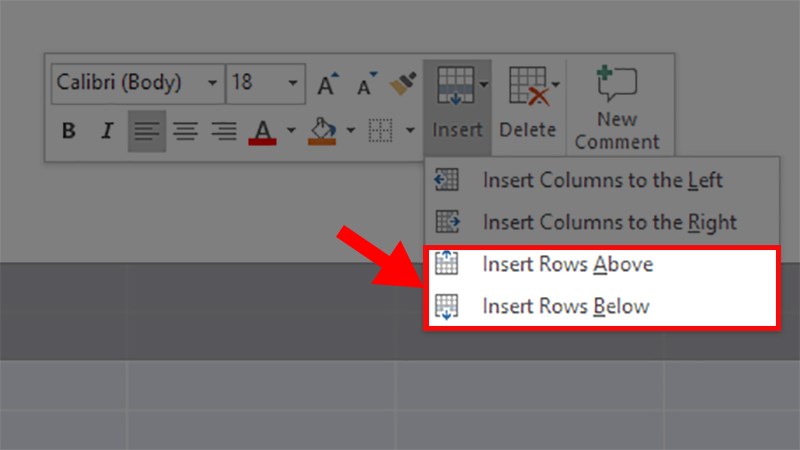Image resolution: width=800 pixels, height=450 pixels.
Task: Expand the font color dropdown arrow
Action: point(291,131)
